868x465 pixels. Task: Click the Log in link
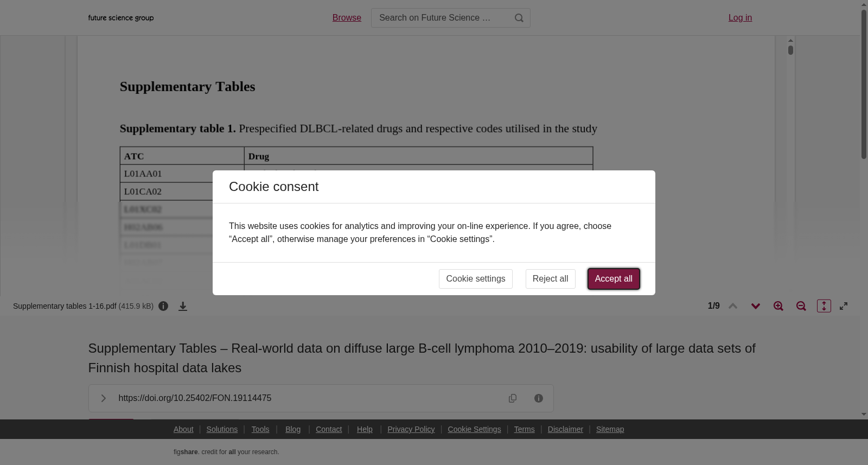tap(740, 18)
